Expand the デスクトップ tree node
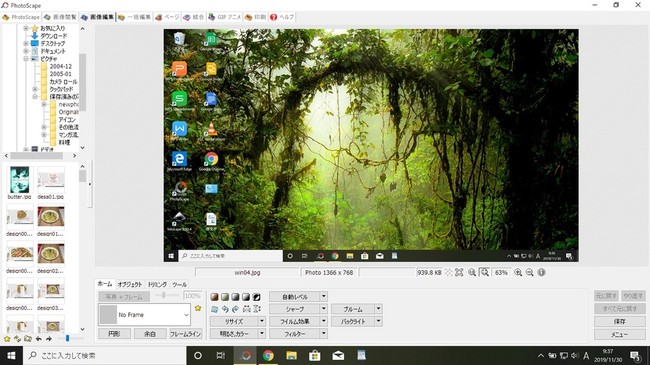 tap(26, 43)
